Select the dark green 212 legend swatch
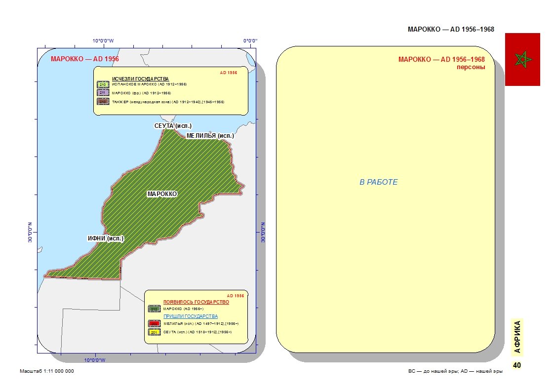 tap(154, 309)
